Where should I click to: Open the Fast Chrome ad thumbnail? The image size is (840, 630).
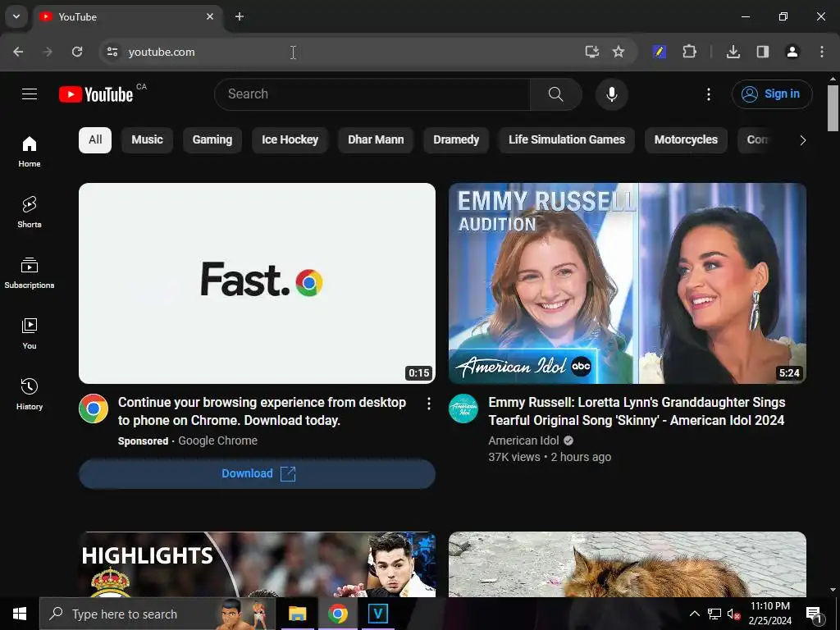point(257,283)
